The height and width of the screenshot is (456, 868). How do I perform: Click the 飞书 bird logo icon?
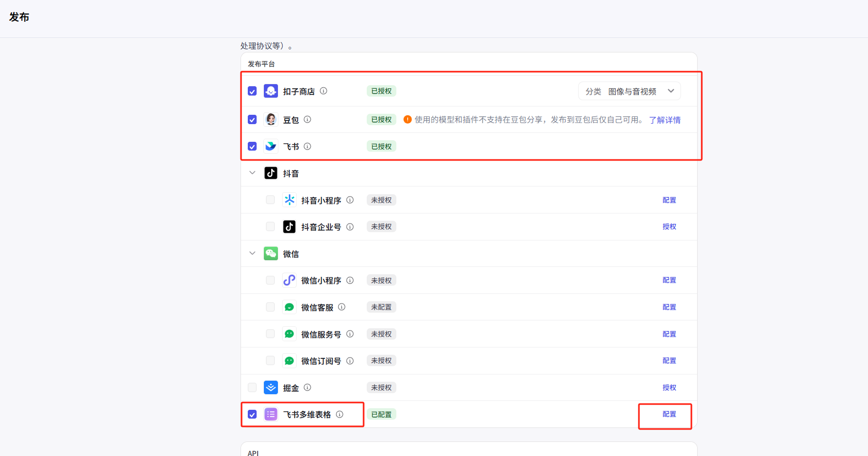click(271, 146)
